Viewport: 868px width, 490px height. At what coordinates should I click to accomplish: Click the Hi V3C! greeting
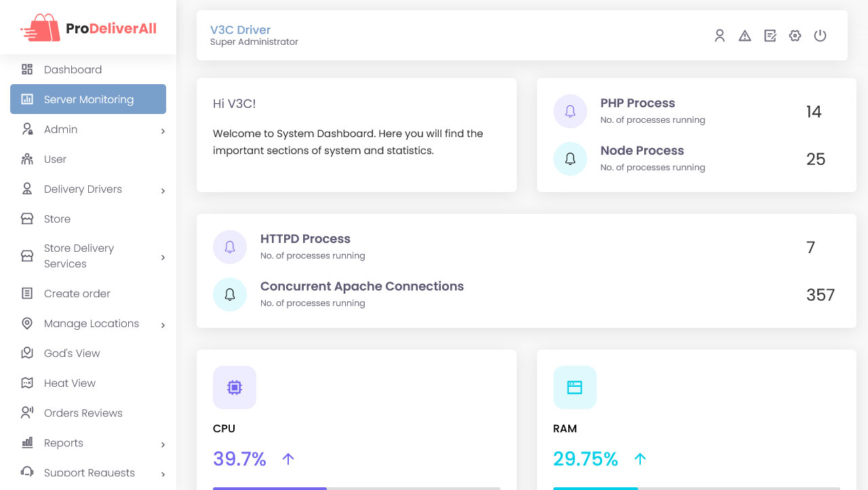click(235, 104)
